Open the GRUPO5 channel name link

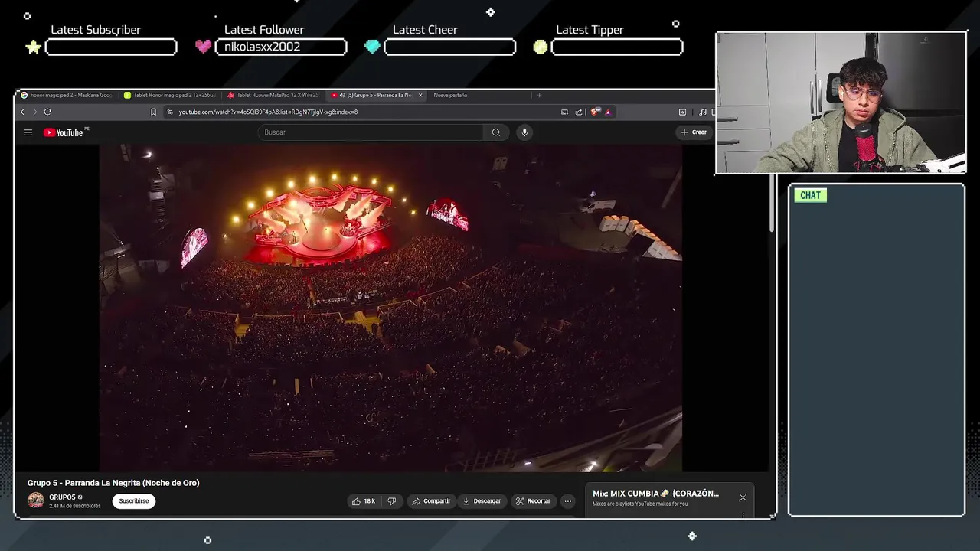(62, 497)
